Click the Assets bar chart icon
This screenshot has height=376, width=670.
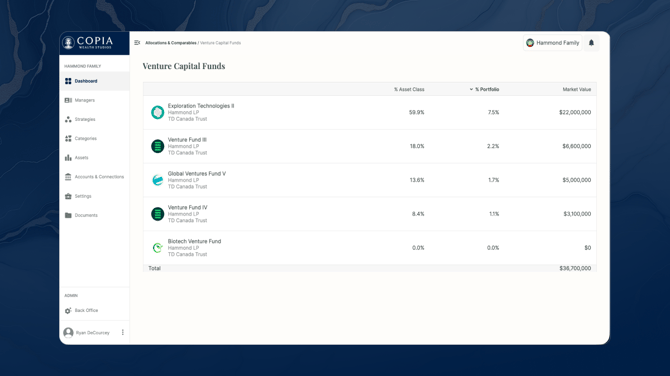click(x=68, y=158)
